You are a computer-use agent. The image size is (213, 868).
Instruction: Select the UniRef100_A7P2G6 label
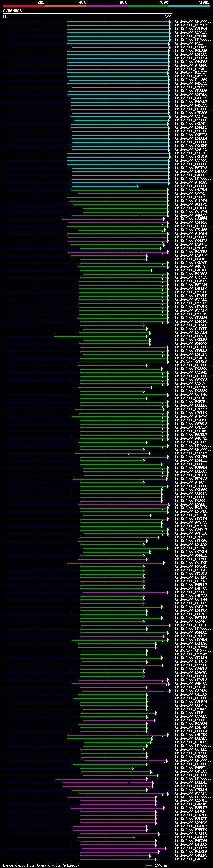tap(191, 113)
